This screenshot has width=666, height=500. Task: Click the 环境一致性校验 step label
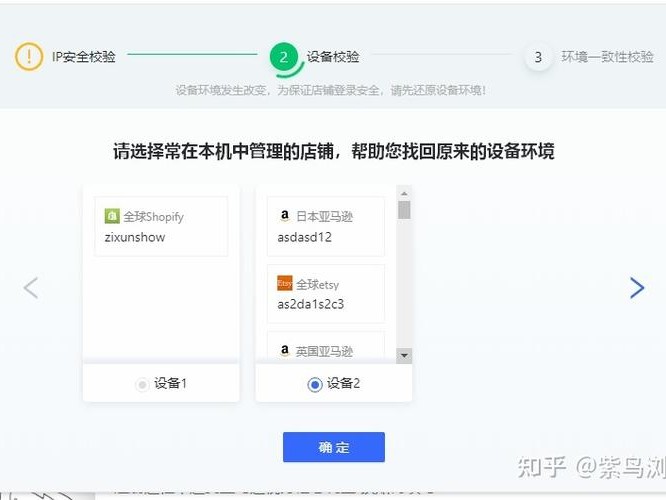pos(607,56)
